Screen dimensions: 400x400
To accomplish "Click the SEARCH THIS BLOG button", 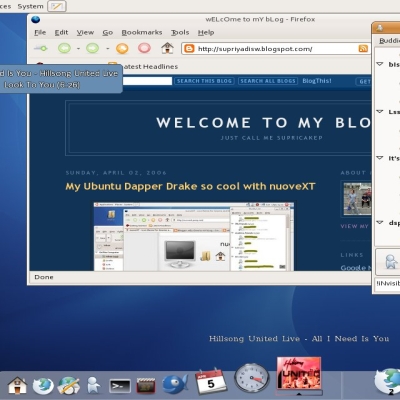I will [x=204, y=81].
